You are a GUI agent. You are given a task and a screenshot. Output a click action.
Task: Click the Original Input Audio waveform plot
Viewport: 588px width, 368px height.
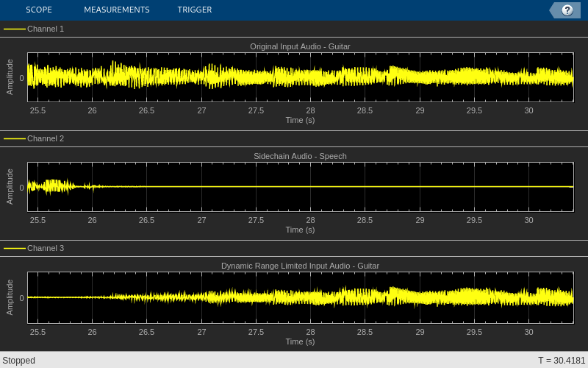click(x=301, y=77)
